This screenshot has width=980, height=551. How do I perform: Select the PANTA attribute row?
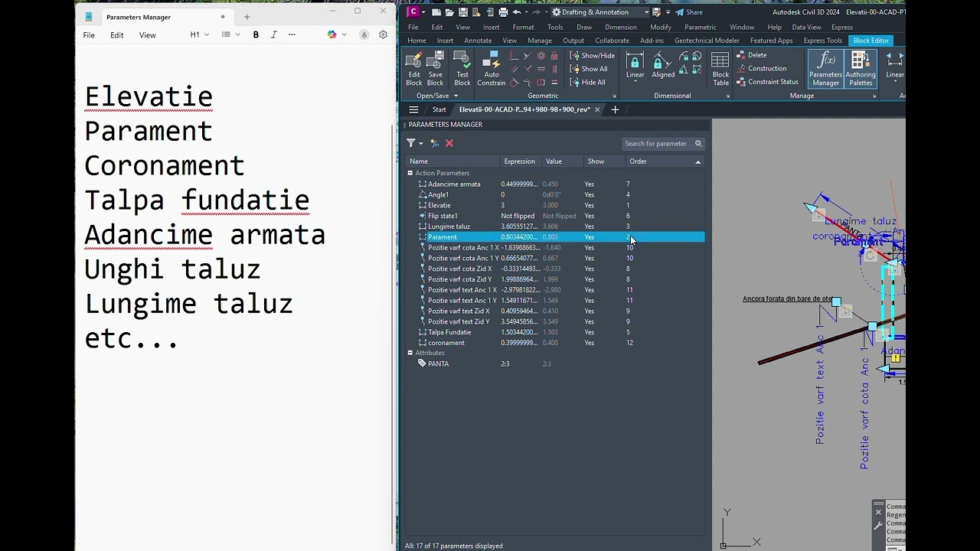555,364
